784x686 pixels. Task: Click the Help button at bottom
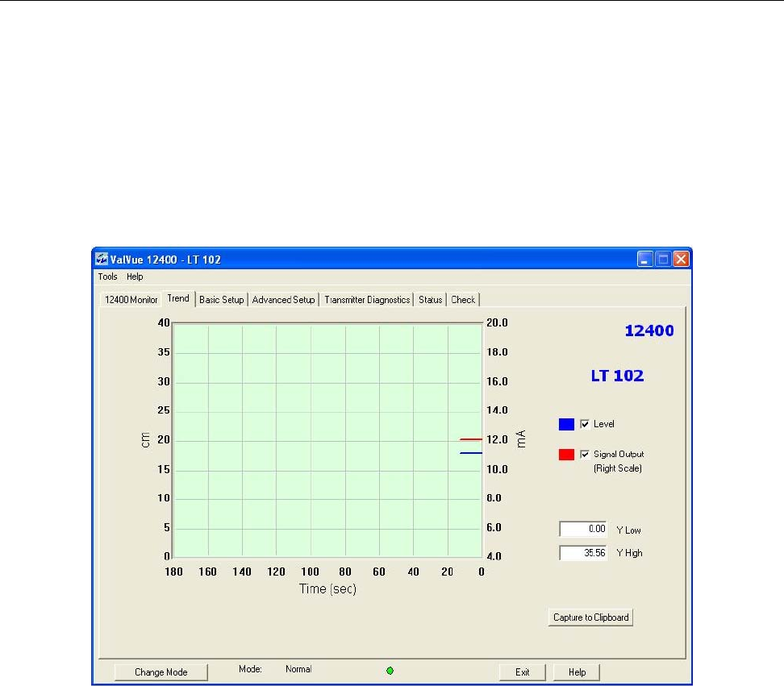click(x=577, y=672)
